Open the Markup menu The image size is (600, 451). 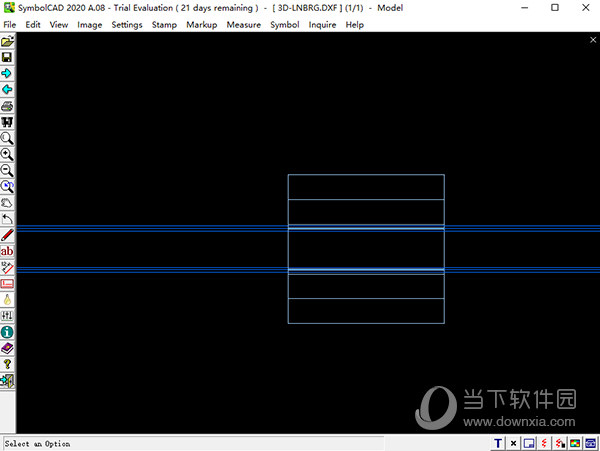202,24
